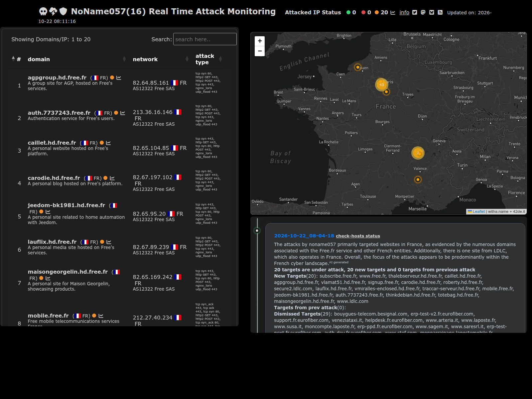The width and height of the screenshot is (532, 399).
Task: Click the search here input field
Action: (x=205, y=39)
